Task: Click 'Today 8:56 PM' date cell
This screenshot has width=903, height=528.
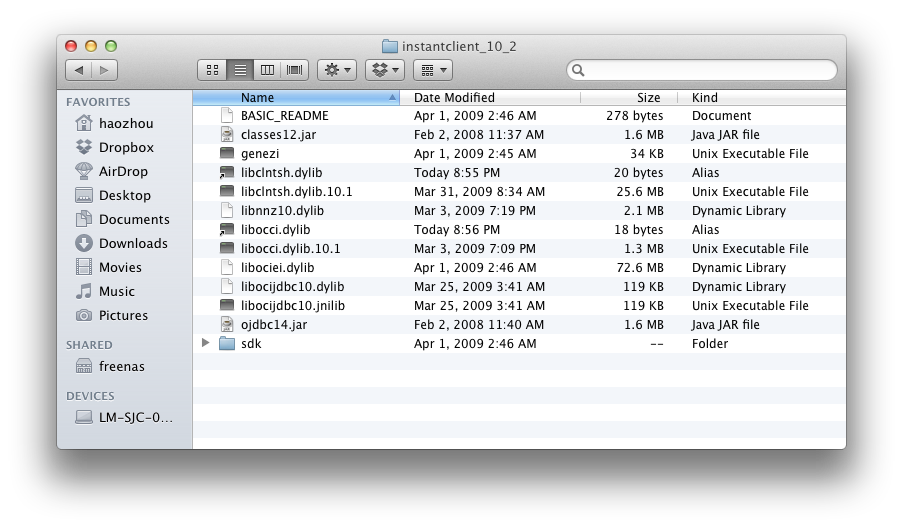Action: click(457, 230)
